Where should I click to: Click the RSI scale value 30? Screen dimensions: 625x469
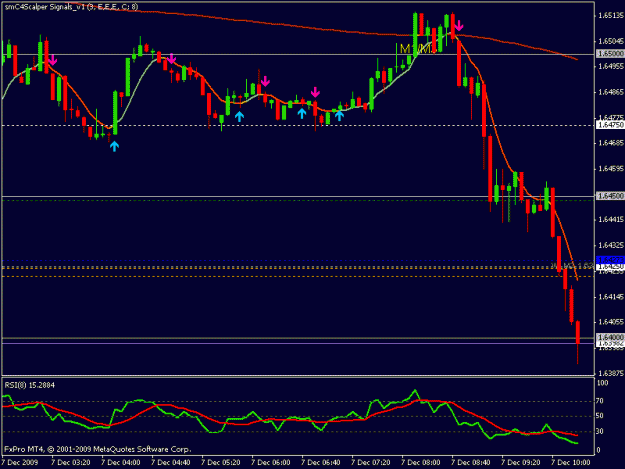(601, 432)
